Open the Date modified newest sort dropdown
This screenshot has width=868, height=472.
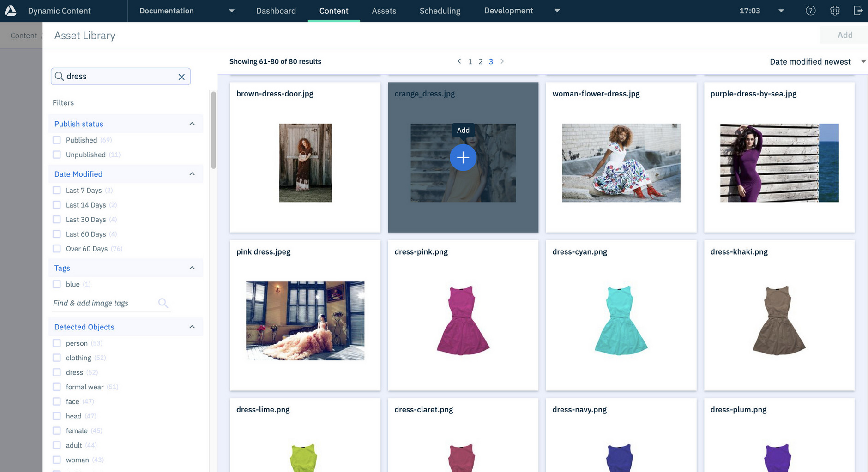[x=817, y=61]
